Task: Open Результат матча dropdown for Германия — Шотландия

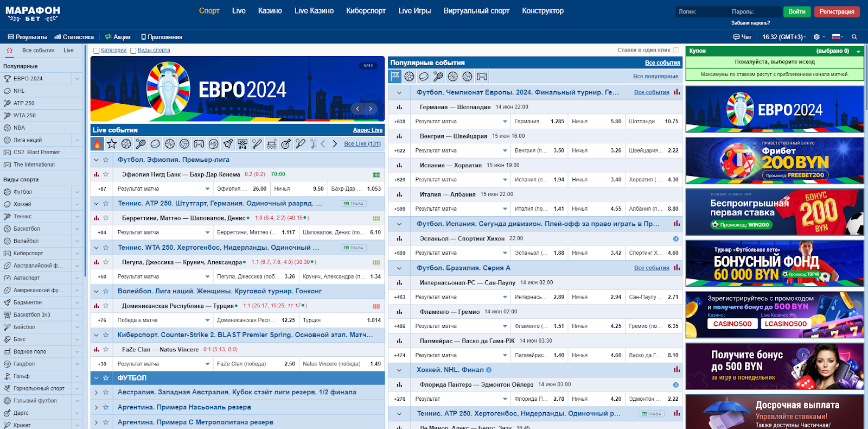Action: tap(461, 122)
